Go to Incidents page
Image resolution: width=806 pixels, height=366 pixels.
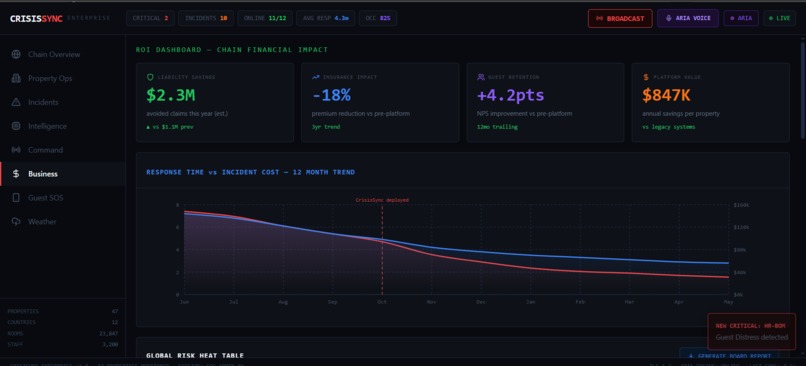pos(63,102)
